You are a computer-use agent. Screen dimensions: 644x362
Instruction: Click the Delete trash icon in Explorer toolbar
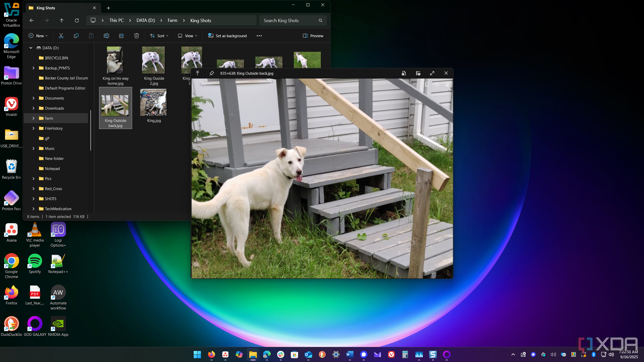(137, 36)
